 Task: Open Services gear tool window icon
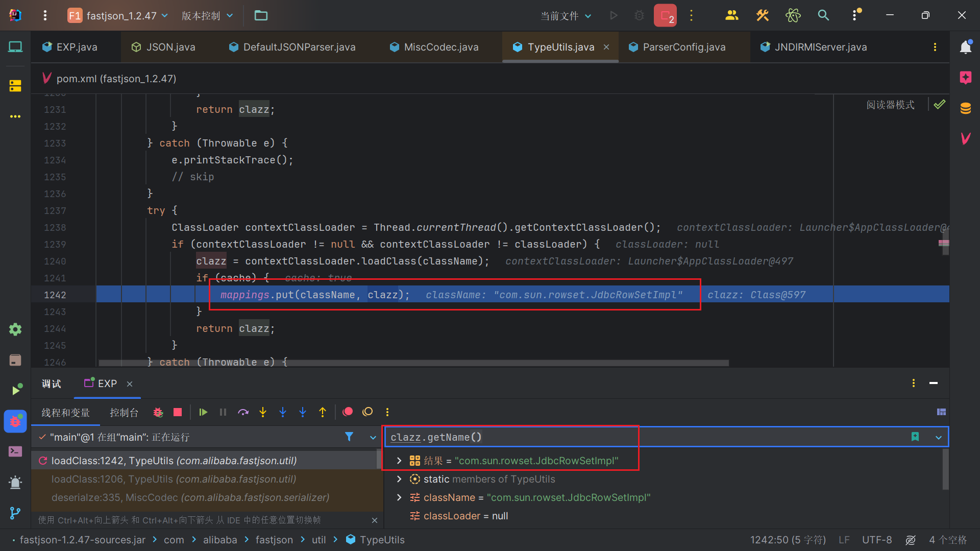point(15,329)
